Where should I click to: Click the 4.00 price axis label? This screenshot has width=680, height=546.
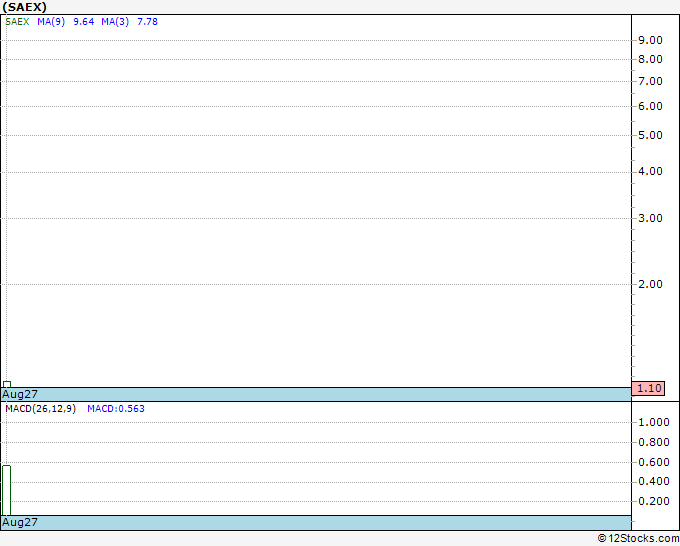tap(651, 171)
